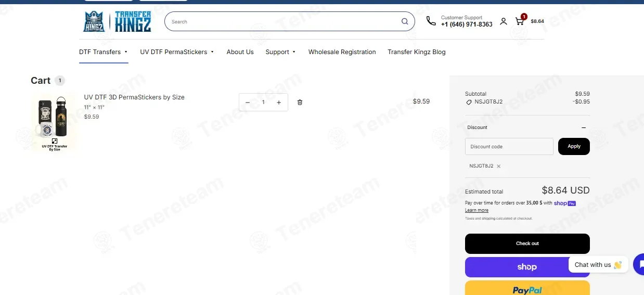
Task: Open the shopping cart icon
Action: (x=520, y=21)
